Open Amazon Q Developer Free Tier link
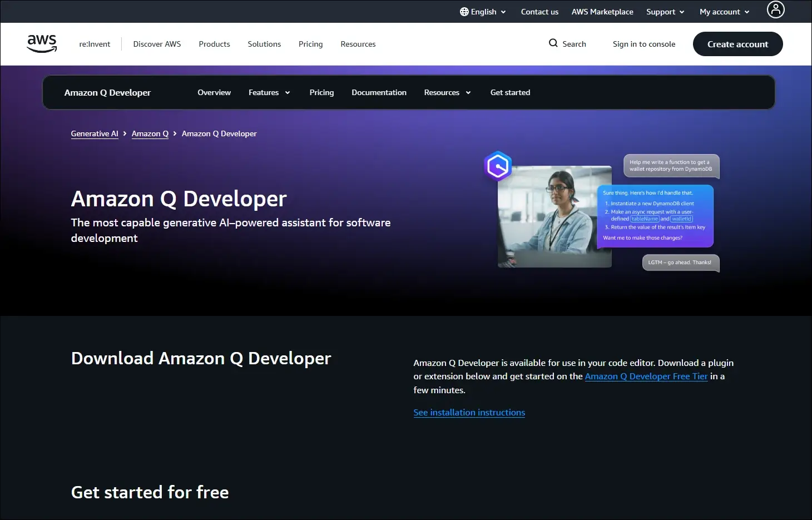Screen dimensions: 812x520 pyautogui.click(x=646, y=377)
